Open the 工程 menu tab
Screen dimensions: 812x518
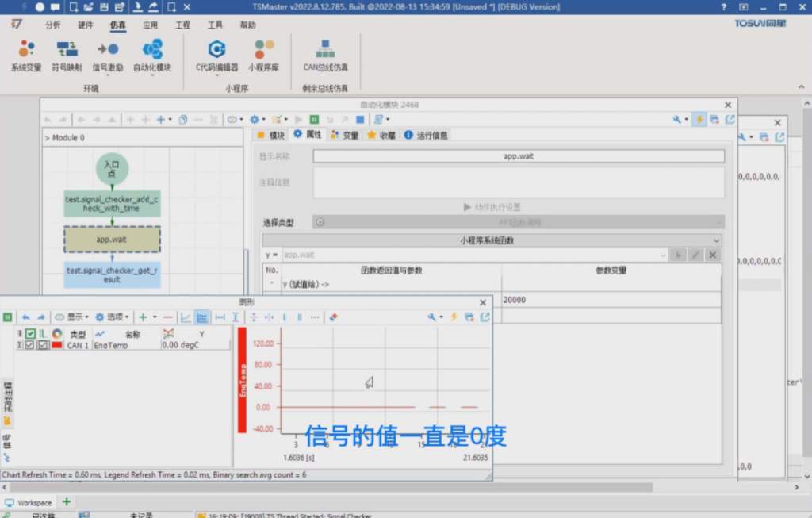(x=183, y=25)
